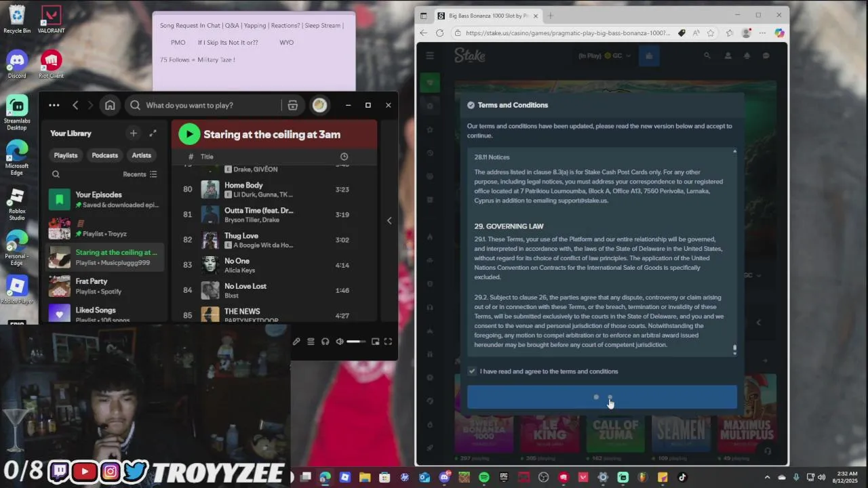This screenshot has width=868, height=488.
Task: Open Spotify queue icon
Action: click(311, 342)
